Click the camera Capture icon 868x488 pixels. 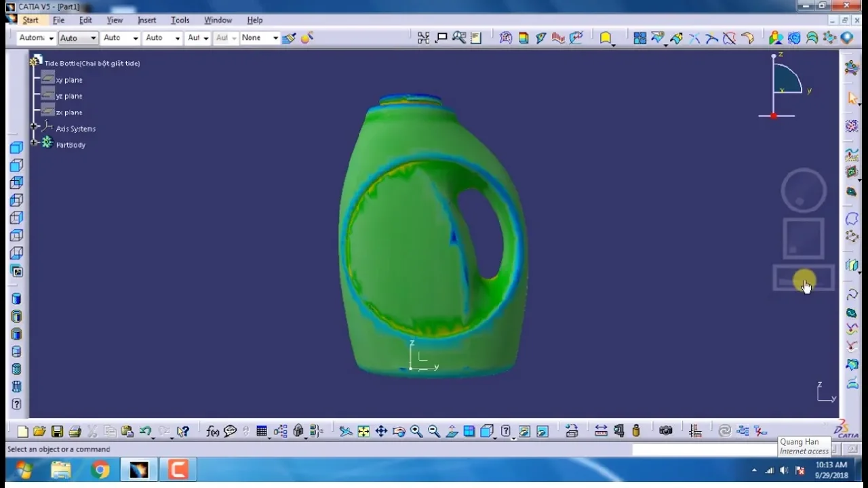click(666, 431)
